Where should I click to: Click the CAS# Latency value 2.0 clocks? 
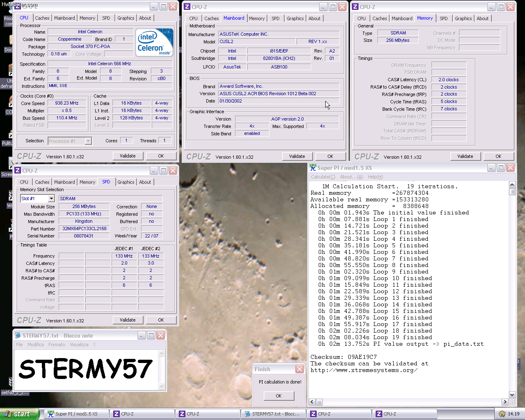point(449,80)
